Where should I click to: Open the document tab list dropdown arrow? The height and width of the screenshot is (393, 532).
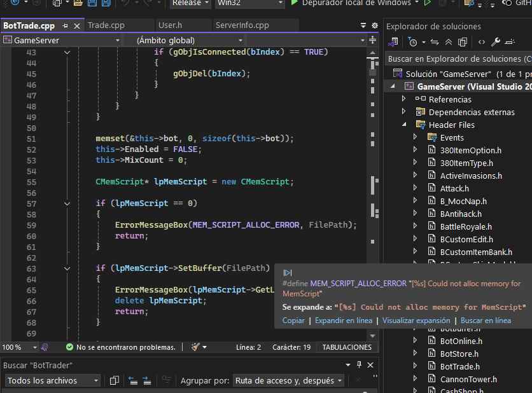tap(363, 25)
